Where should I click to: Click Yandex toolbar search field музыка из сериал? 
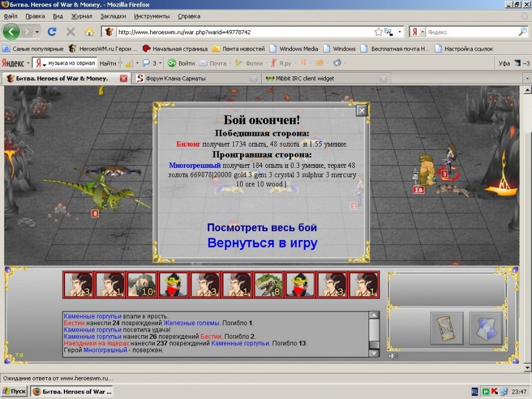pyautogui.click(x=72, y=63)
